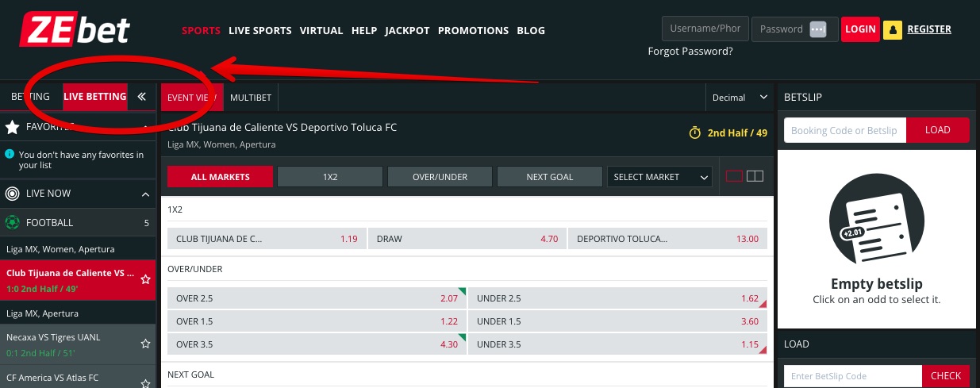
Task: Click the match timer clock icon
Action: (x=695, y=133)
